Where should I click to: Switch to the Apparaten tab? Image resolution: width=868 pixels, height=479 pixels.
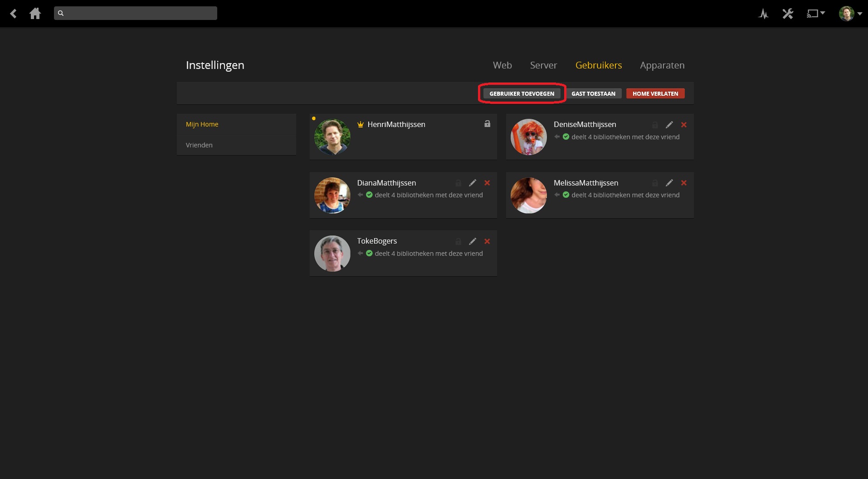pos(662,65)
